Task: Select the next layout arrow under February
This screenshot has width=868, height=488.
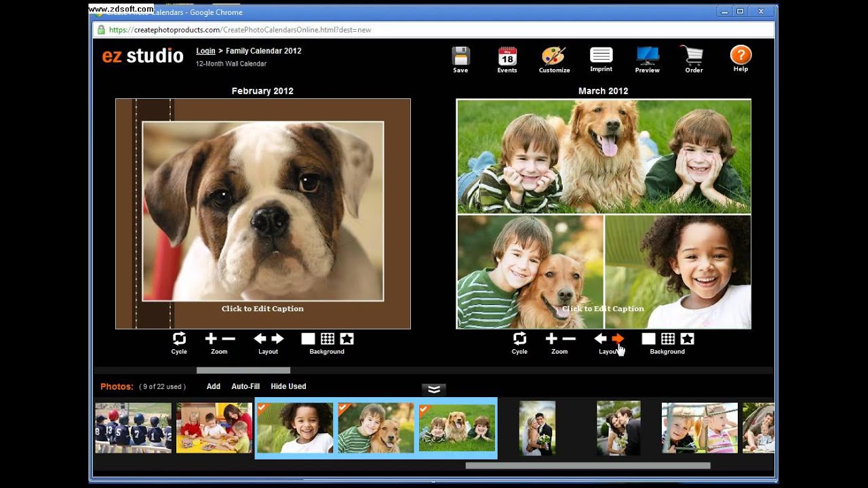Action: [x=277, y=338]
